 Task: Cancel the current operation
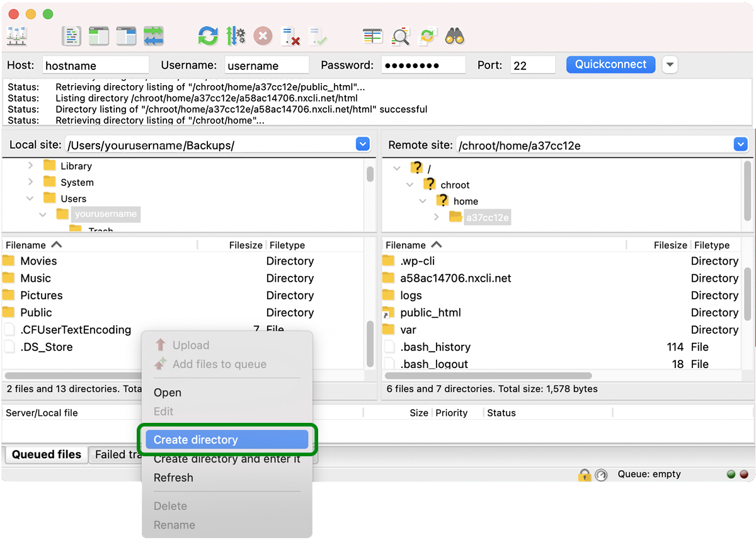tap(263, 36)
